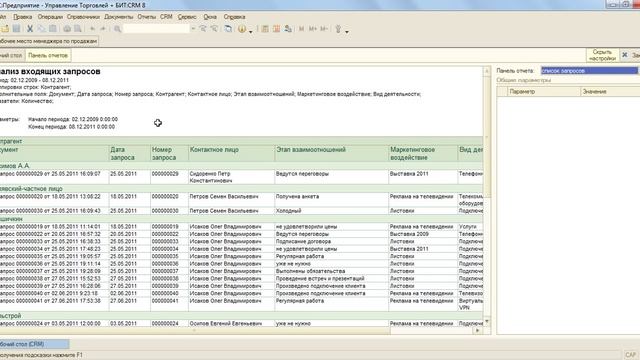Click the users toolbar icon
Screen dimensions: 640x360
(x=288, y=29)
